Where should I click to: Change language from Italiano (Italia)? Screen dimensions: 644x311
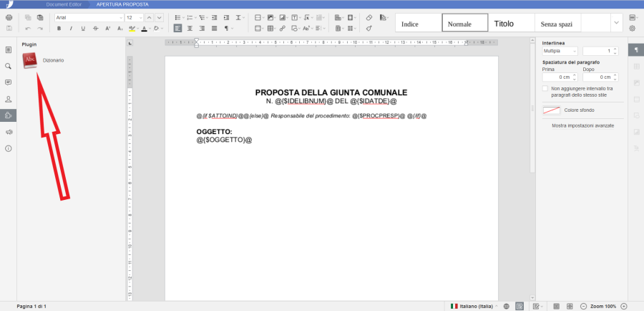coord(474,306)
